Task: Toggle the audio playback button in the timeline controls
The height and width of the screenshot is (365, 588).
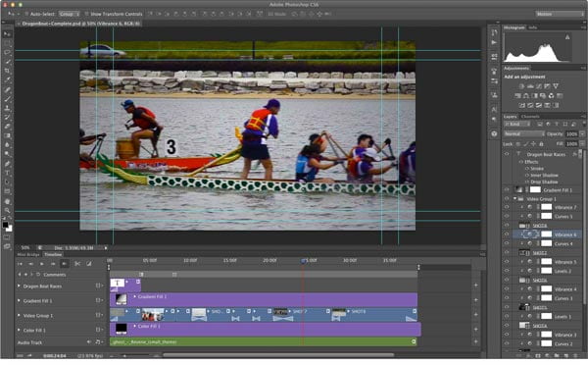Action: point(65,264)
